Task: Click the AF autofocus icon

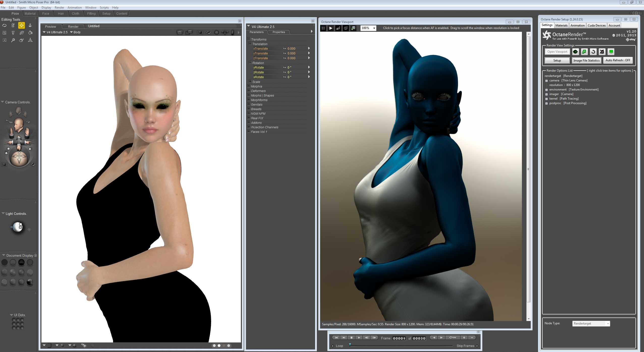Action: (338, 28)
